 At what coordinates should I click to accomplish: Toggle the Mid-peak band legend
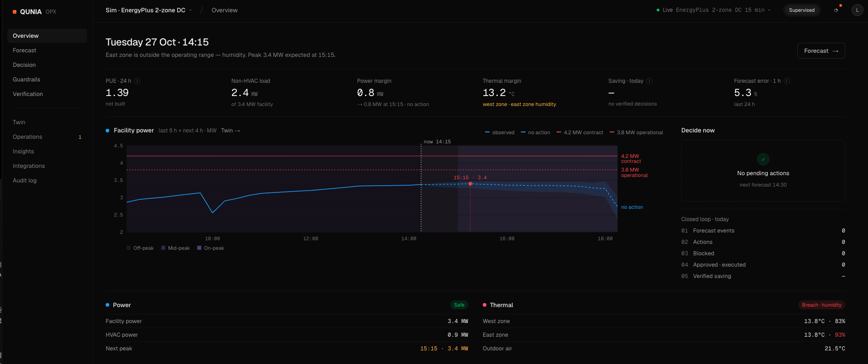[175, 248]
